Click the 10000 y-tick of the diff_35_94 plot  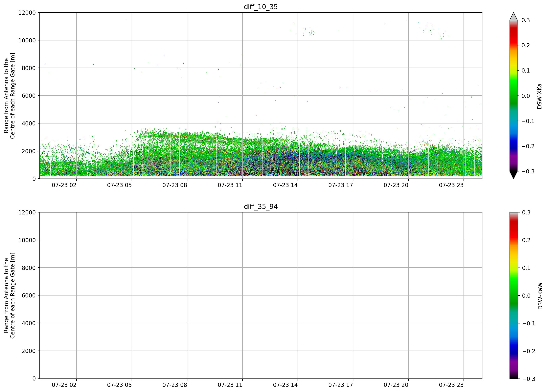coord(27,240)
